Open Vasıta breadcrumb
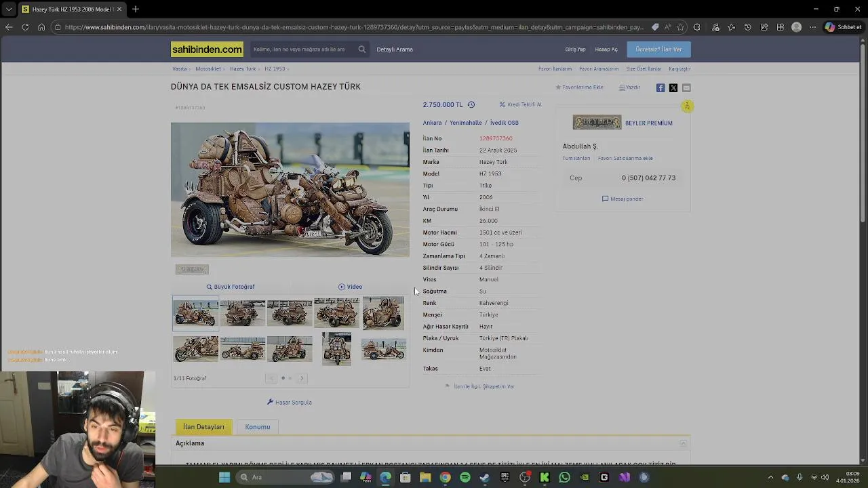868x488 pixels. pyautogui.click(x=180, y=68)
